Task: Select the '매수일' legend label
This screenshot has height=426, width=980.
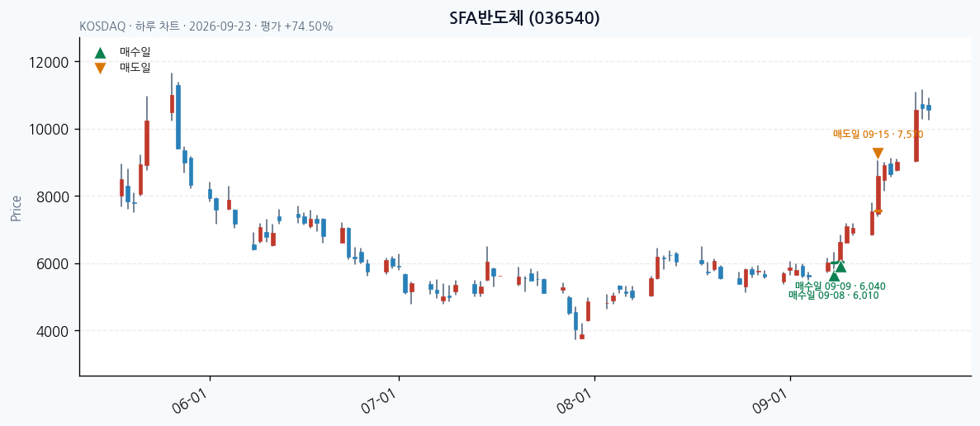Action: tap(135, 53)
